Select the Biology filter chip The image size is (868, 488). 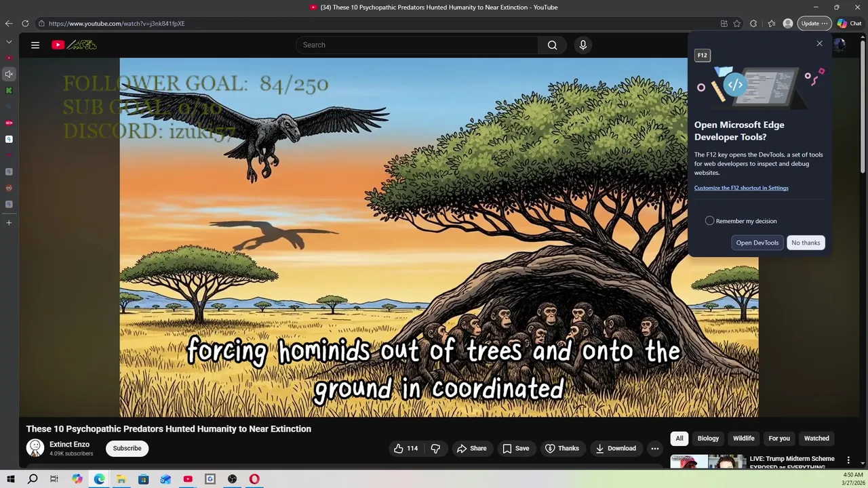[708, 439]
